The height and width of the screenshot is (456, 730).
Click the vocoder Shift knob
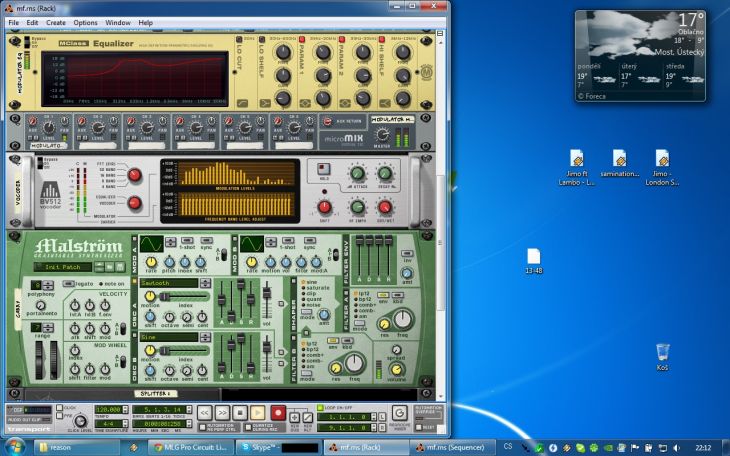click(x=324, y=207)
